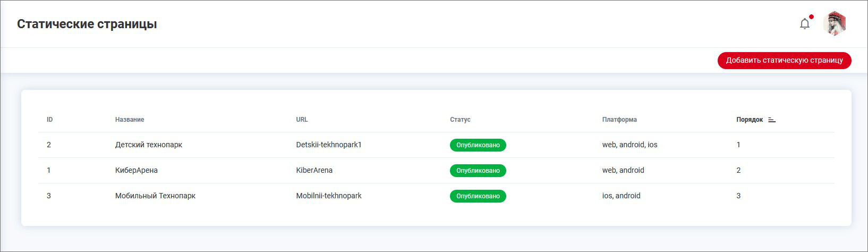Click Опубликовано status badge for КиберАрена
The image size is (868, 252).
478,171
